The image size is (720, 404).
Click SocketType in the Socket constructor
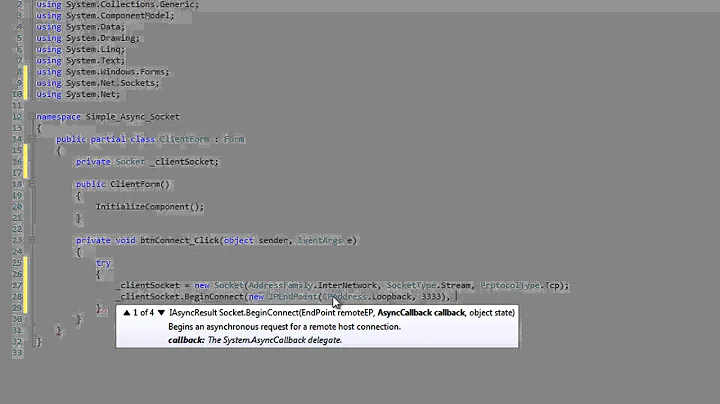(x=411, y=285)
